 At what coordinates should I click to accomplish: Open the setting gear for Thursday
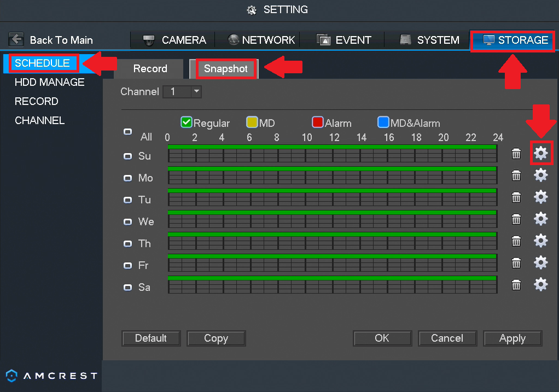pyautogui.click(x=541, y=241)
